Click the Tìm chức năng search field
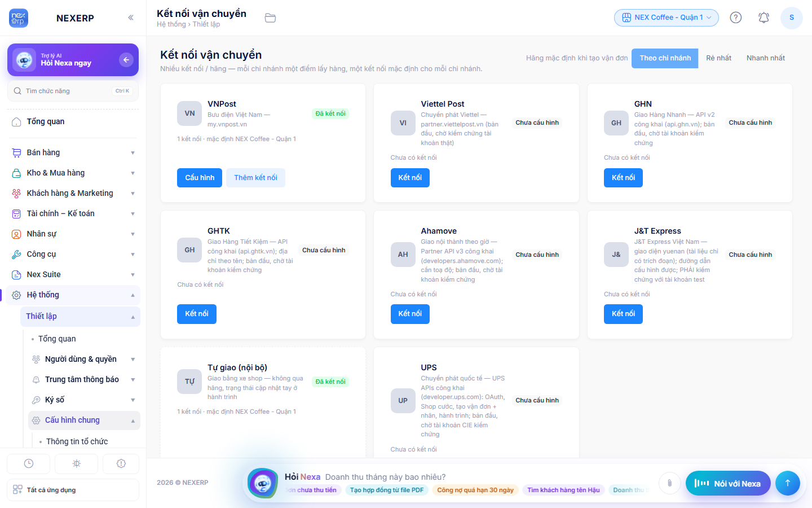 coord(73,91)
